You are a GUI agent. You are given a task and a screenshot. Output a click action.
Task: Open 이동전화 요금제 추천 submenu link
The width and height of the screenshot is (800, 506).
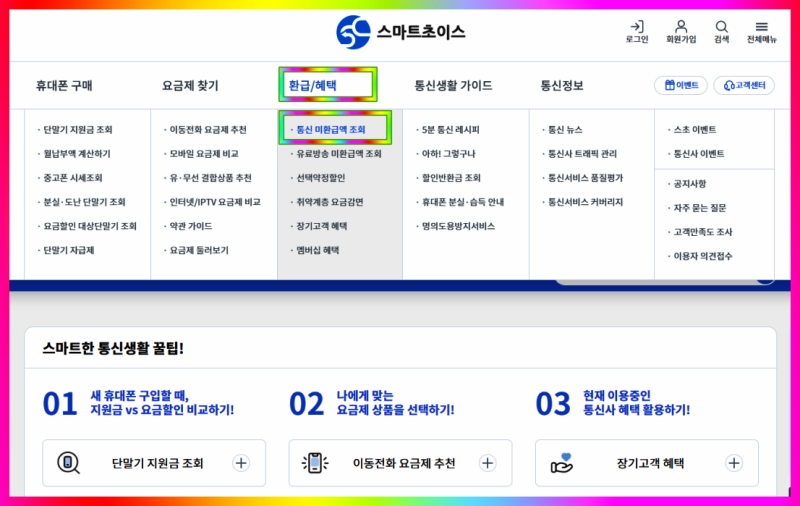[x=208, y=130]
